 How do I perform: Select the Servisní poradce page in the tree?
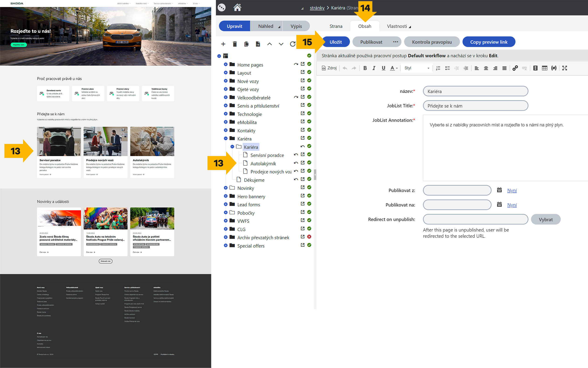tap(267, 155)
